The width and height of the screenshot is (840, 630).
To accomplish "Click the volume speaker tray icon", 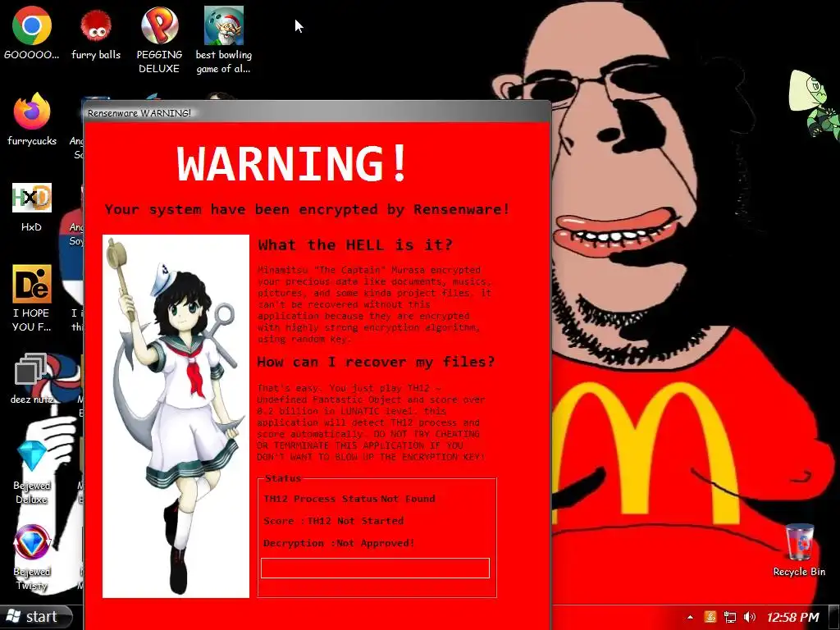I will point(750,618).
